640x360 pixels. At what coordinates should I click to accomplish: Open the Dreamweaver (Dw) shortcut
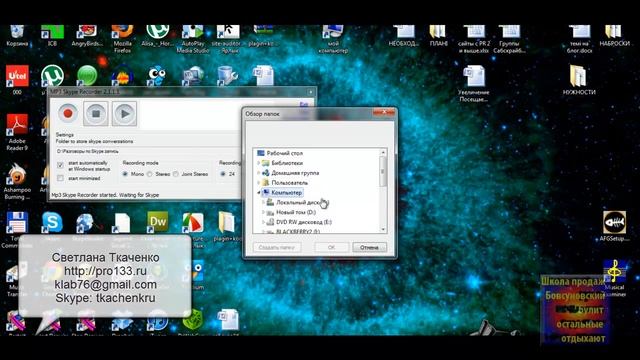[158, 222]
